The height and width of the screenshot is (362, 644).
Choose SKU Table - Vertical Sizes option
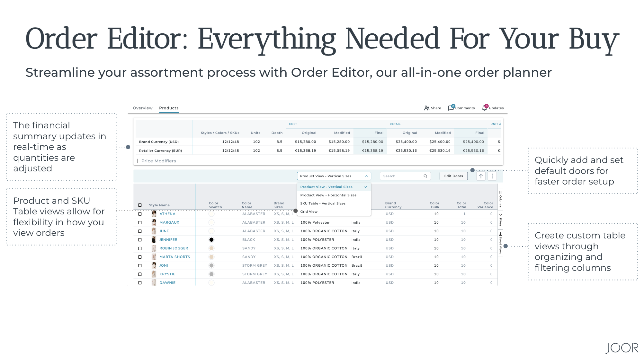(323, 203)
